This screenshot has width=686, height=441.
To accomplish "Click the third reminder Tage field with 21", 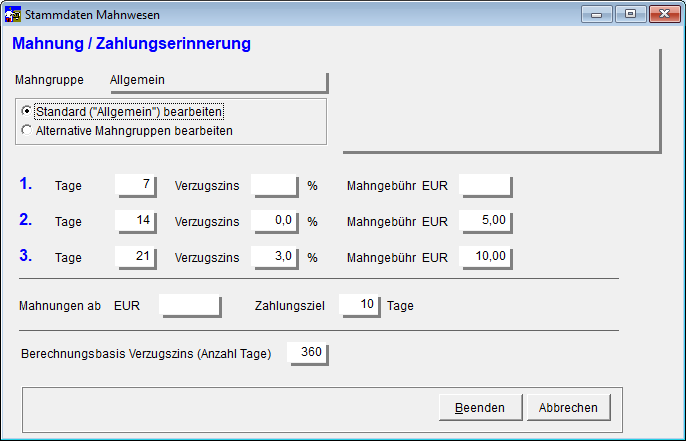I will [x=136, y=257].
